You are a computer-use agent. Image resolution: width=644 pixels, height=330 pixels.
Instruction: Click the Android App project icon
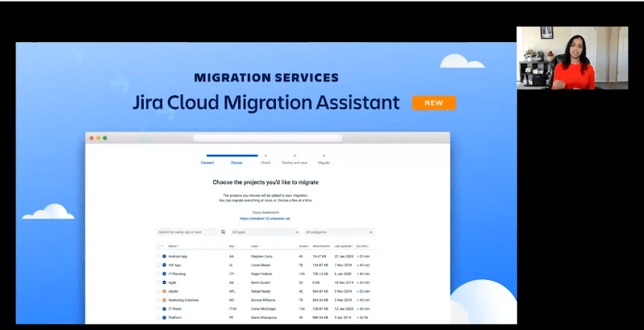[x=165, y=256]
